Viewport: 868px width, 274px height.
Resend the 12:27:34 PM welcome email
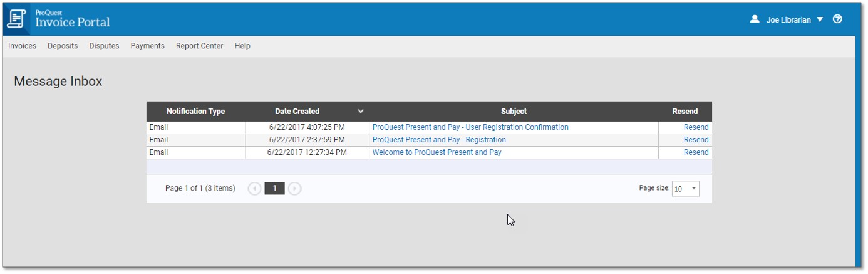click(696, 152)
